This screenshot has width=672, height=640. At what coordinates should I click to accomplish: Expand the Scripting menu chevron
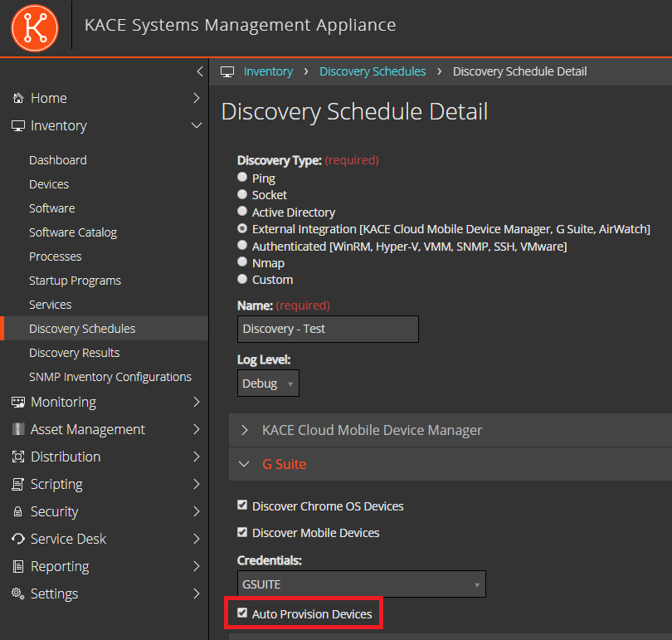coord(197,484)
